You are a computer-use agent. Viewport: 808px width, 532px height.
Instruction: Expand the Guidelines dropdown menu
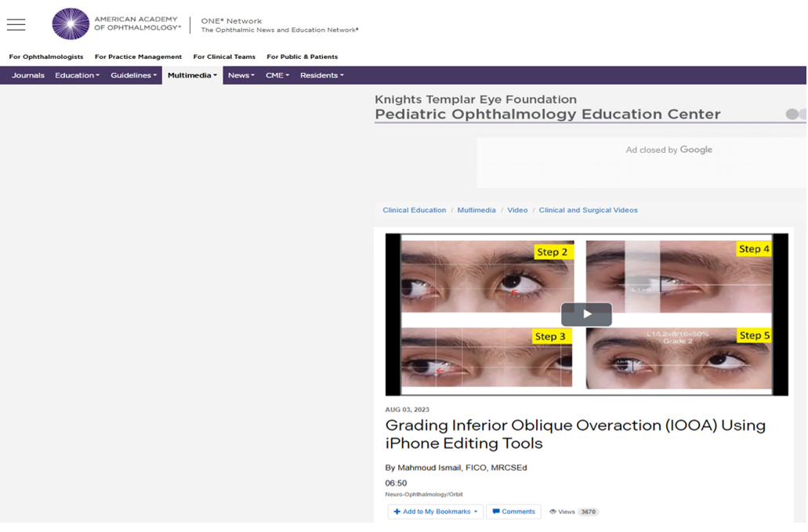[x=133, y=75]
